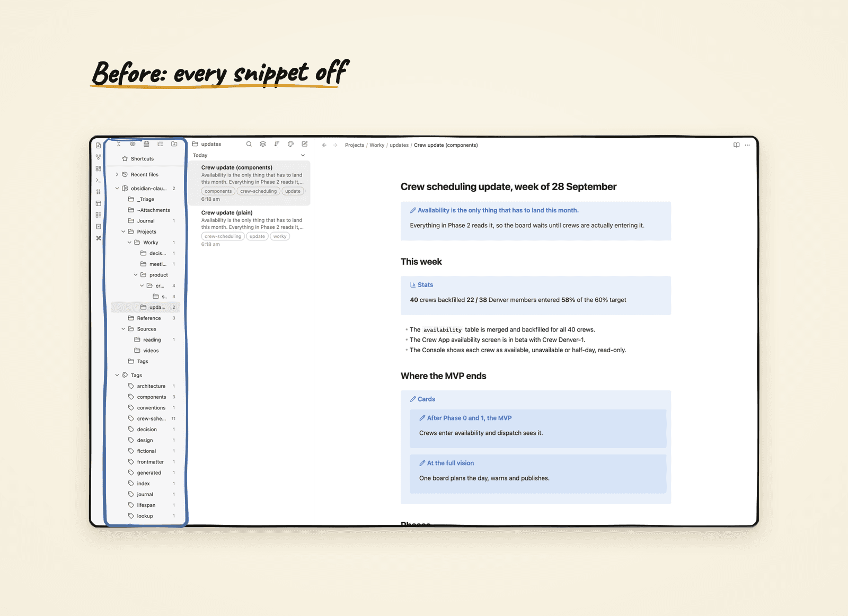Screen dimensions: 848x616
Task: Collapse all items in navigation pane
Action: pyautogui.click(x=119, y=144)
